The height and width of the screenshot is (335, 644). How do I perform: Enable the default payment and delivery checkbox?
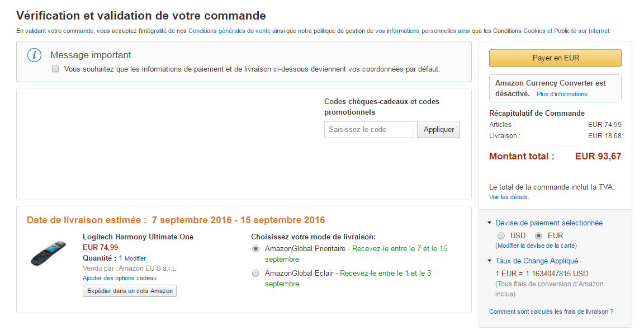pos(55,69)
